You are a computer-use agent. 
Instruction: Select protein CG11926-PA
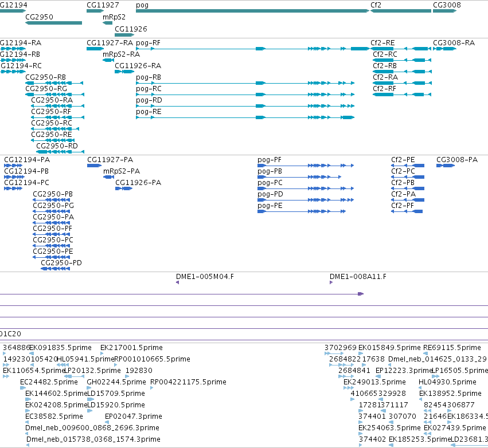click(x=124, y=188)
